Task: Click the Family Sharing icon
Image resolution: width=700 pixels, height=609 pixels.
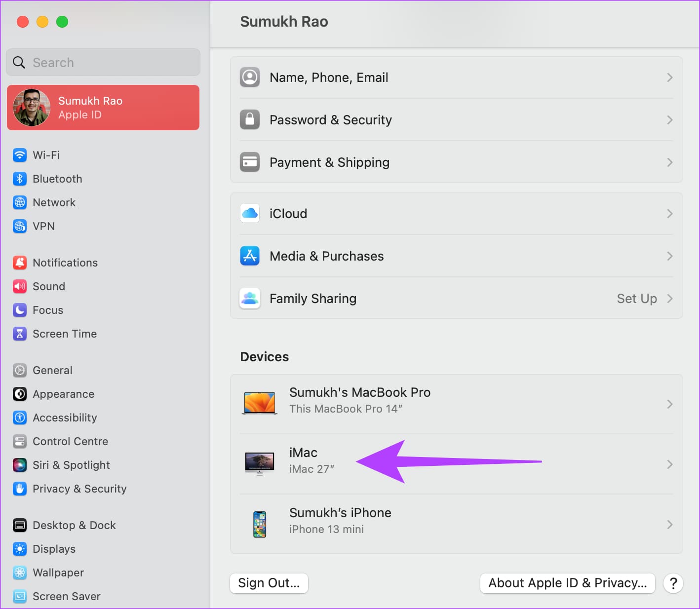Action: click(x=250, y=299)
